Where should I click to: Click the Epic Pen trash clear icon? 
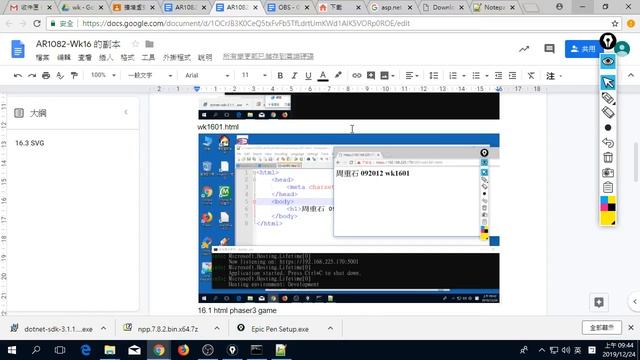(x=608, y=158)
